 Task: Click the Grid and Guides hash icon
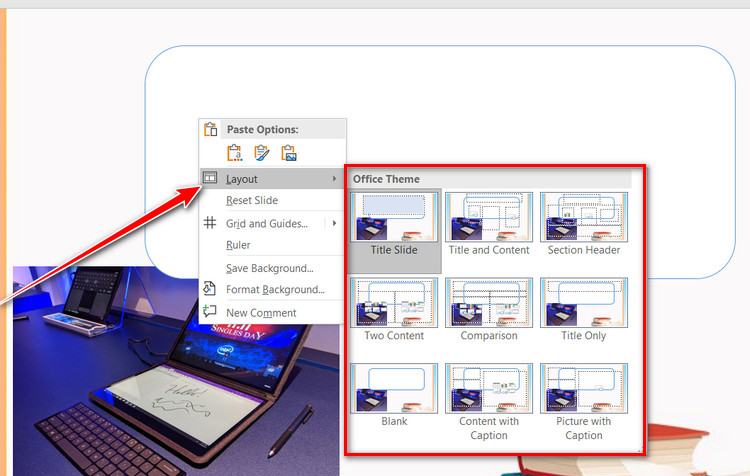pyautogui.click(x=210, y=222)
